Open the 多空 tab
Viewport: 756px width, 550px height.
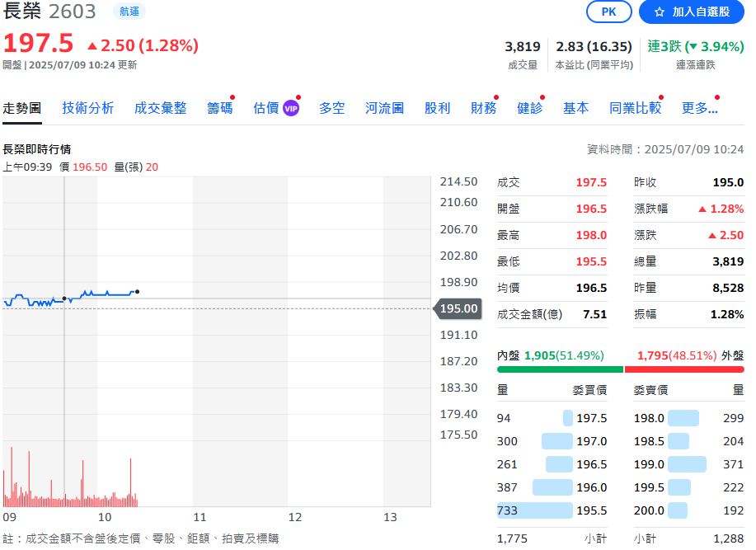tap(331, 108)
